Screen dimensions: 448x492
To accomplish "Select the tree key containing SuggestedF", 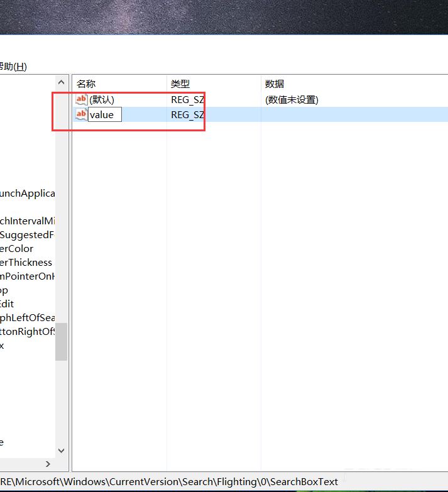I will coord(28,235).
